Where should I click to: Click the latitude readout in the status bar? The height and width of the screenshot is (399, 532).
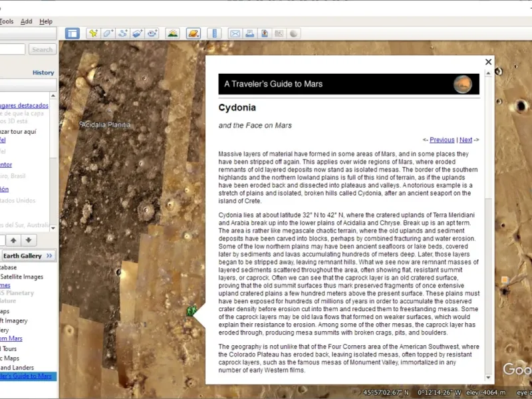[386, 392]
